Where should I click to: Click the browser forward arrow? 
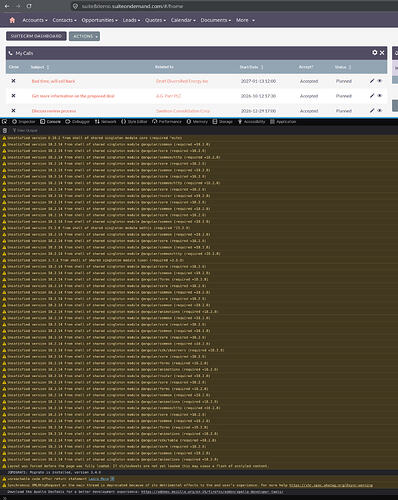tap(18, 6)
